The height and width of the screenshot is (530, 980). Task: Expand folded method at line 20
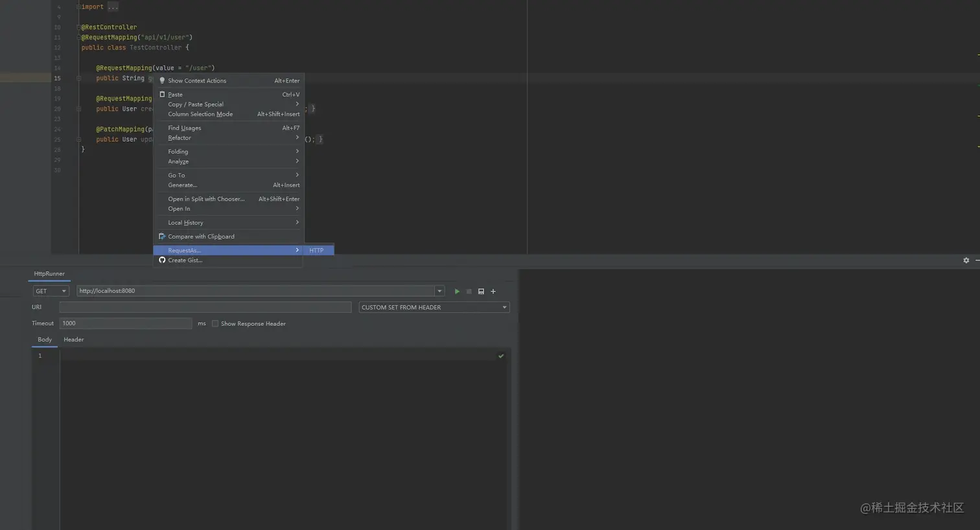(x=79, y=109)
